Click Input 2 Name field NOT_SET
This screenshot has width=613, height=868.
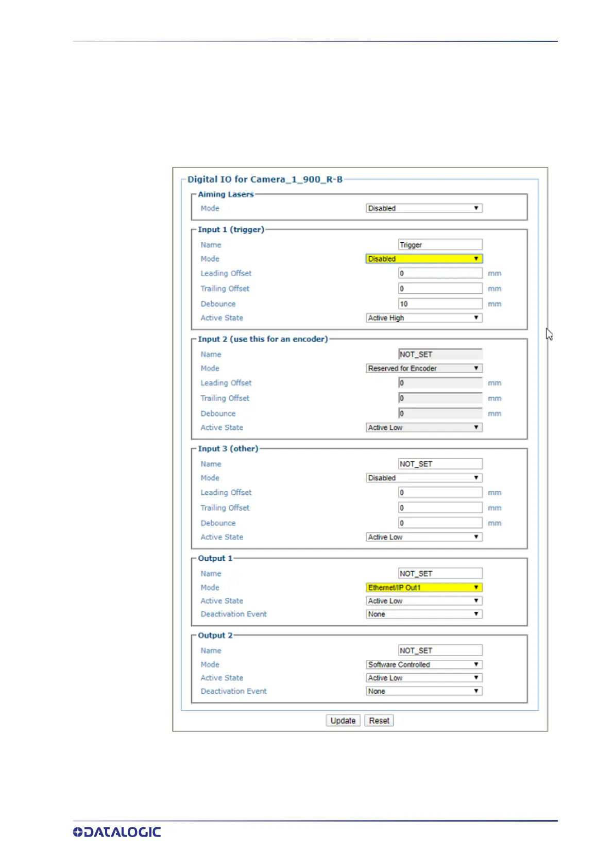pyautogui.click(x=440, y=355)
